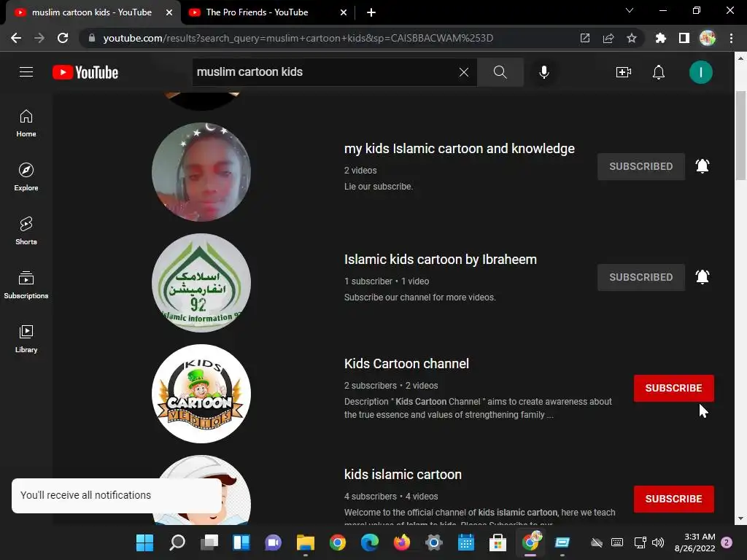Switch to muslim cartoon kids browser tab
The image size is (747, 560).
(x=91, y=12)
